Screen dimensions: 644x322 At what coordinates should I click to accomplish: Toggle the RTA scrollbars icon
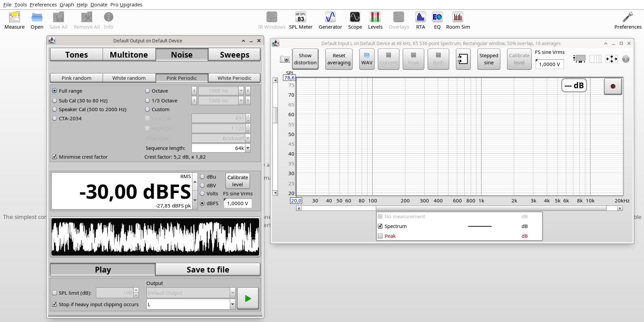click(579, 59)
